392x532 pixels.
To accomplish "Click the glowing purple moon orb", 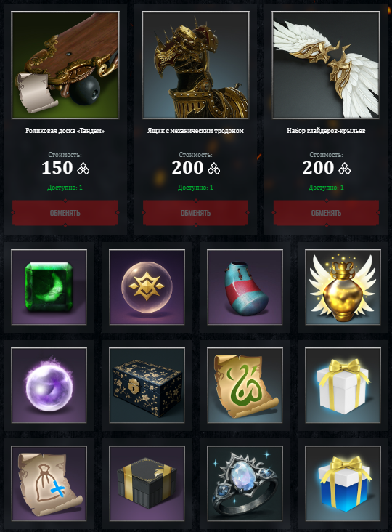I will 49,385.
